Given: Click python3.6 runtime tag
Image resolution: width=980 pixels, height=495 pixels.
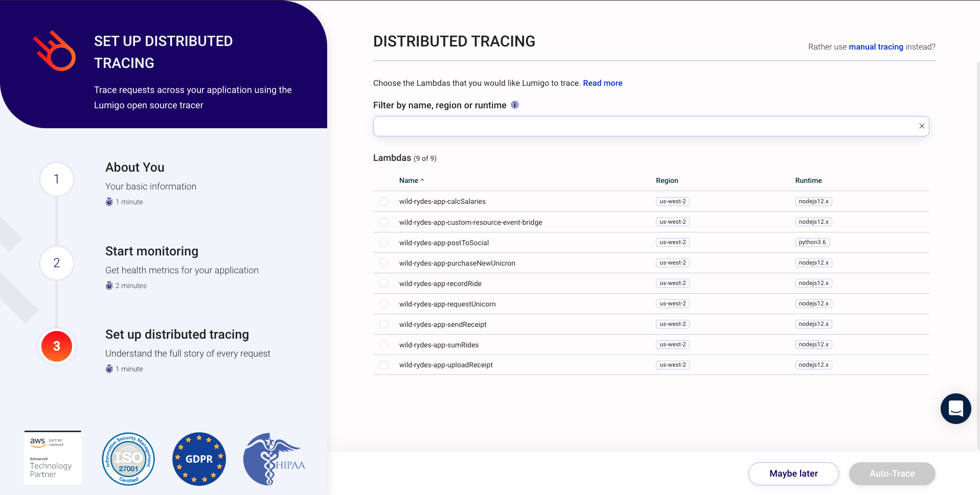Looking at the screenshot, I should tap(812, 242).
